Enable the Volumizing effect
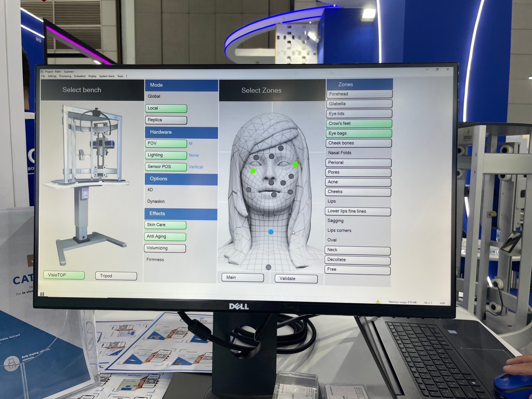Viewport: 532px width, 399px height. [x=165, y=248]
